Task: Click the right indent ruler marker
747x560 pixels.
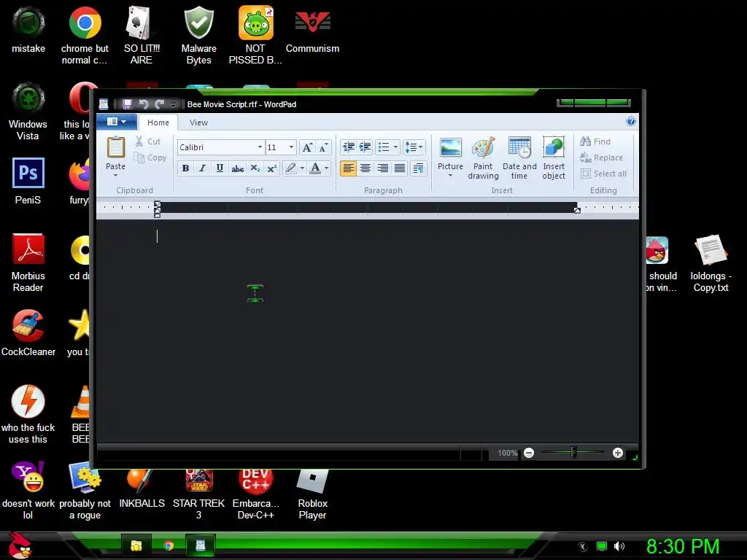Action: tap(577, 210)
